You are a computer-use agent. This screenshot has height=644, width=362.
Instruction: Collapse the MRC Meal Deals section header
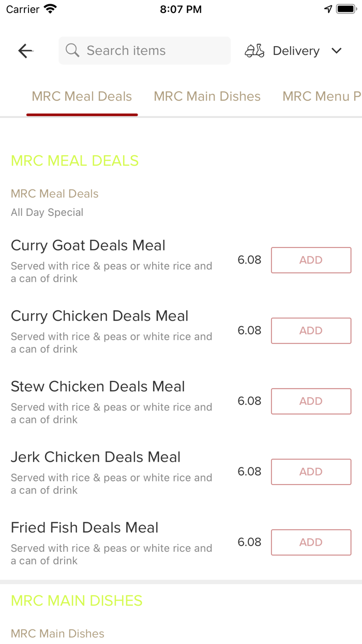click(74, 160)
